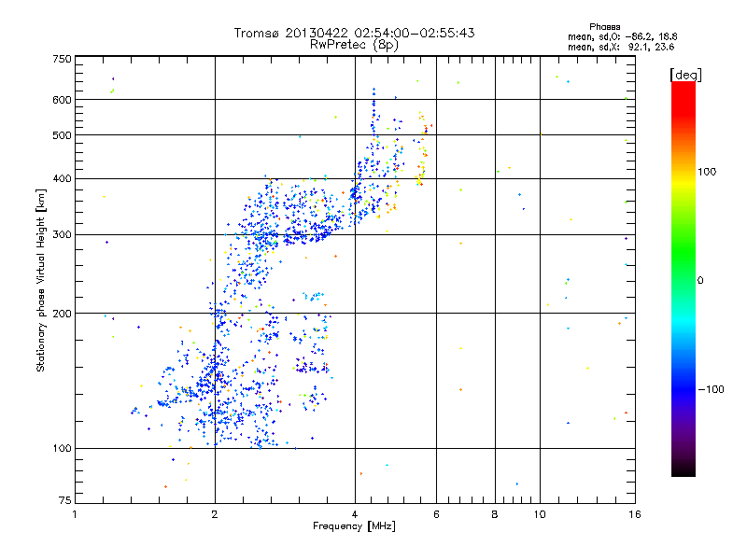Click colorbar tick label '-100'
The width and height of the screenshot is (747, 560).
coord(712,389)
